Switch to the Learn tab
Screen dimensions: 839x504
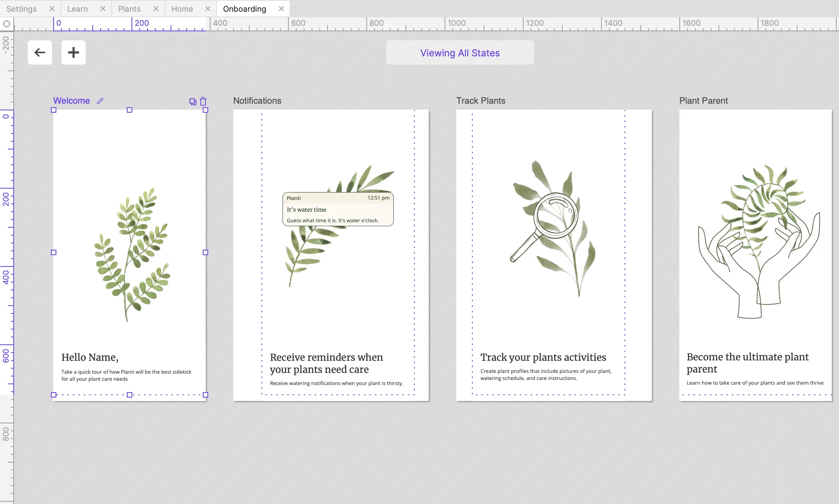point(77,9)
